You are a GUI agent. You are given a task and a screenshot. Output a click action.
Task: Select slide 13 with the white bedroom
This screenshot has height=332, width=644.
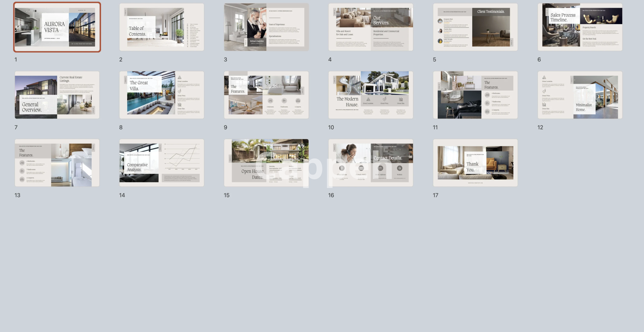pos(57,163)
